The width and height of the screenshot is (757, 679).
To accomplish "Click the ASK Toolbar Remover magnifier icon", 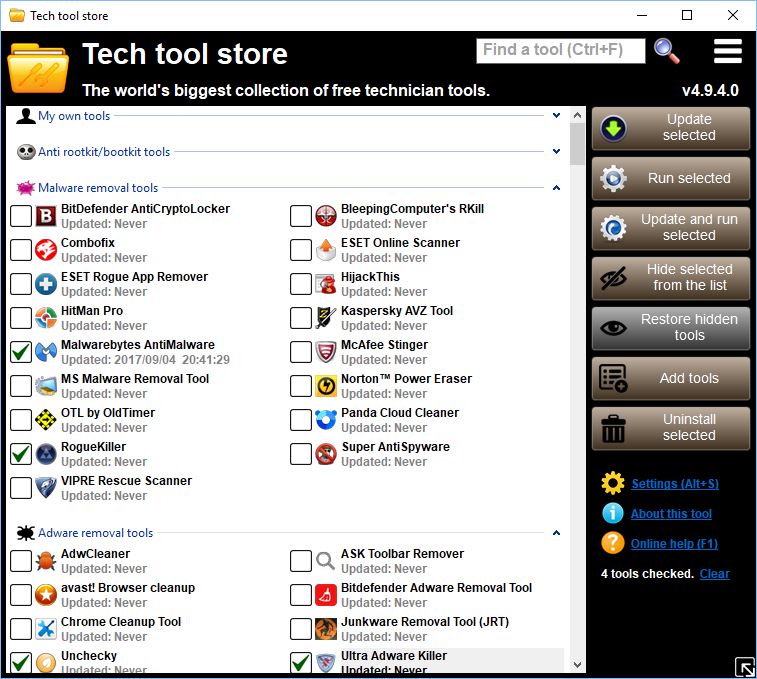I will (326, 561).
